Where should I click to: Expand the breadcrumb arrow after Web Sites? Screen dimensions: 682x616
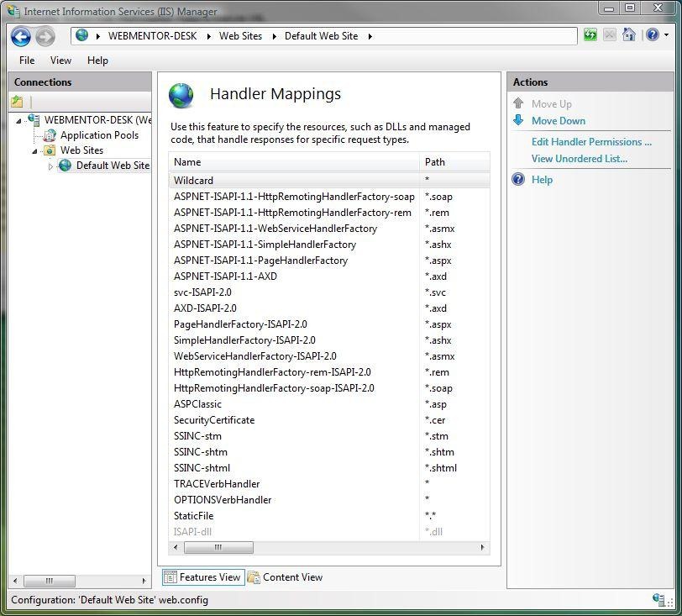pos(274,37)
